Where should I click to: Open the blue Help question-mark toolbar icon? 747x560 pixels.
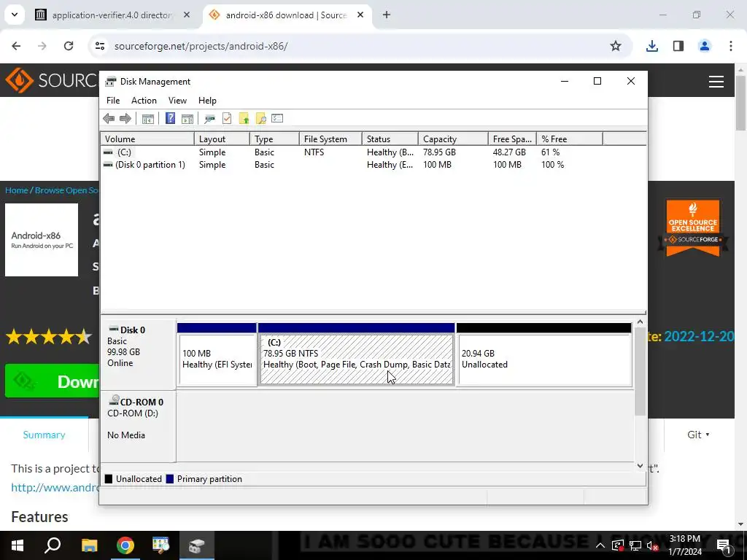pos(170,119)
